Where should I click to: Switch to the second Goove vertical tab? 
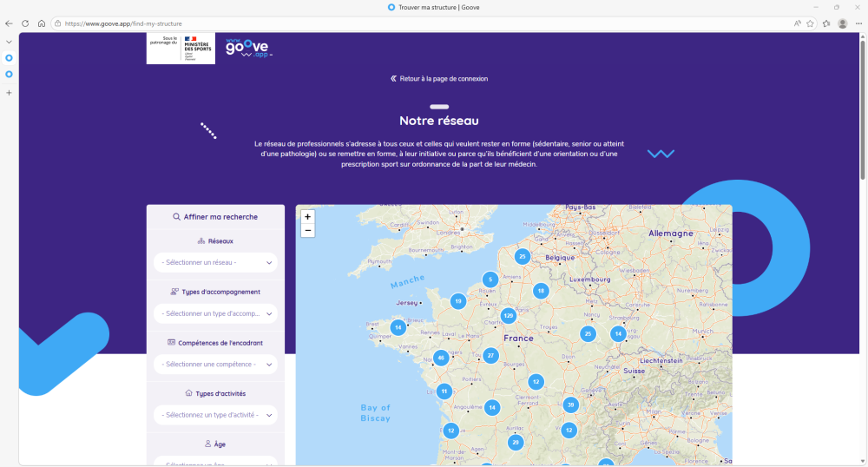[x=9, y=74]
